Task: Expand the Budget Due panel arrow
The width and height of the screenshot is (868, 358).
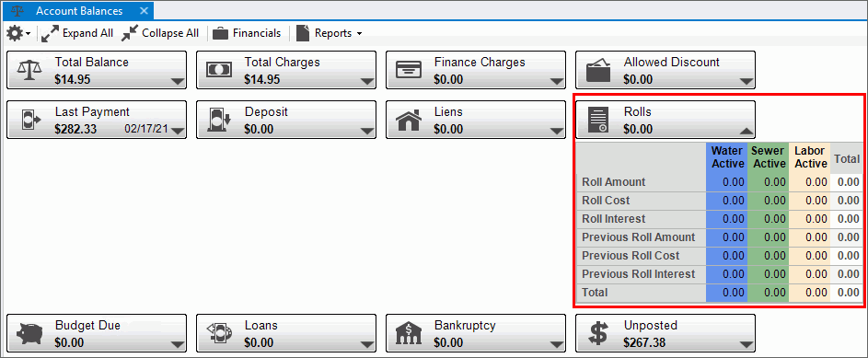Action: tap(177, 345)
